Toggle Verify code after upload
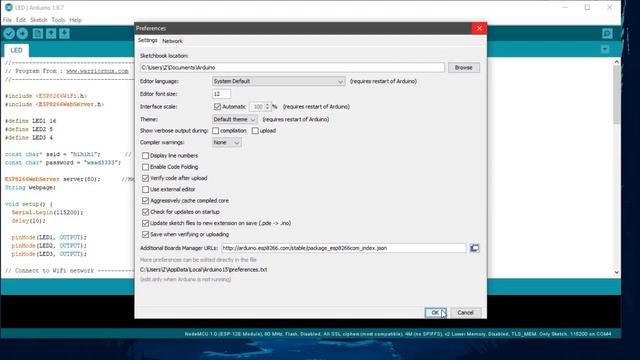The image size is (640, 360). coord(145,178)
